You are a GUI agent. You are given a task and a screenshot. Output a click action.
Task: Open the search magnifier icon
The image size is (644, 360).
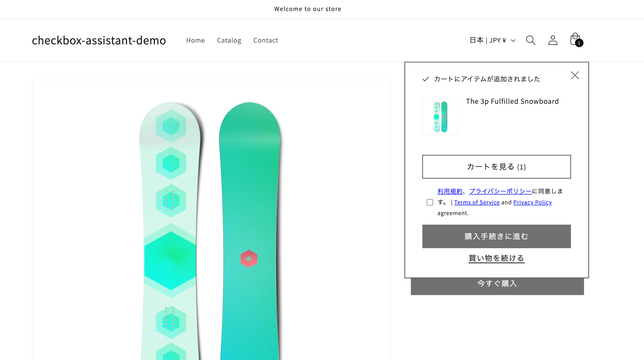click(531, 40)
